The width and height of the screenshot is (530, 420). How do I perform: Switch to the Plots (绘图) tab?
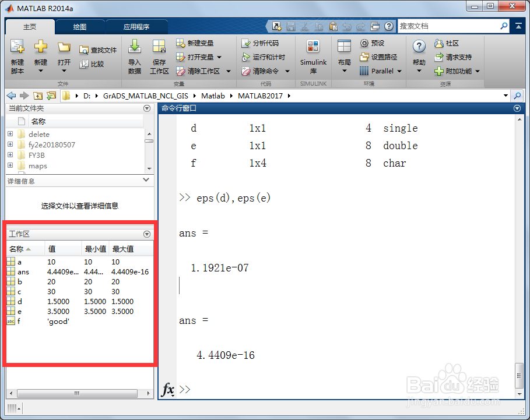coord(80,27)
